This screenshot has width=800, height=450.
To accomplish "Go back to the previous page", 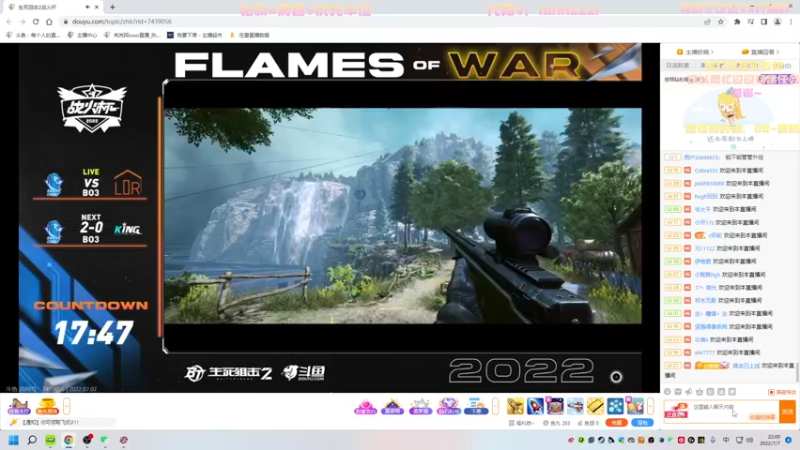I will [x=9, y=21].
